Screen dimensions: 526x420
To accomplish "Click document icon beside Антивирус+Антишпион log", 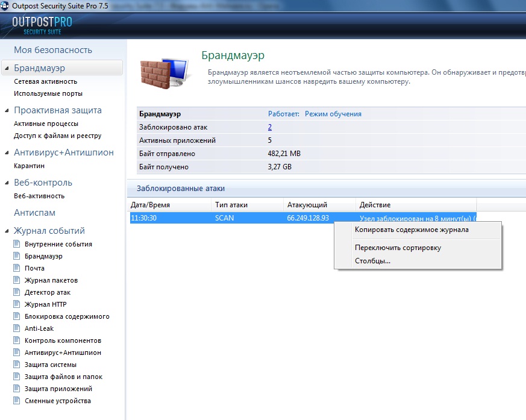I will click(16, 353).
